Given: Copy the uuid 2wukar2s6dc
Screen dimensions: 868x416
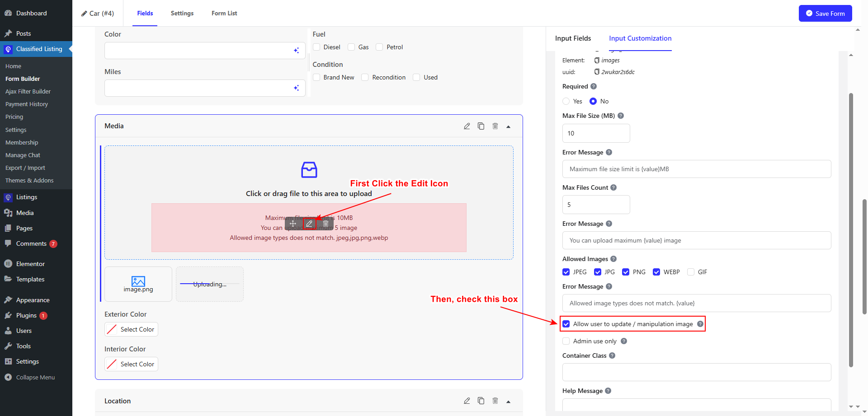Looking at the screenshot, I should coord(597,72).
